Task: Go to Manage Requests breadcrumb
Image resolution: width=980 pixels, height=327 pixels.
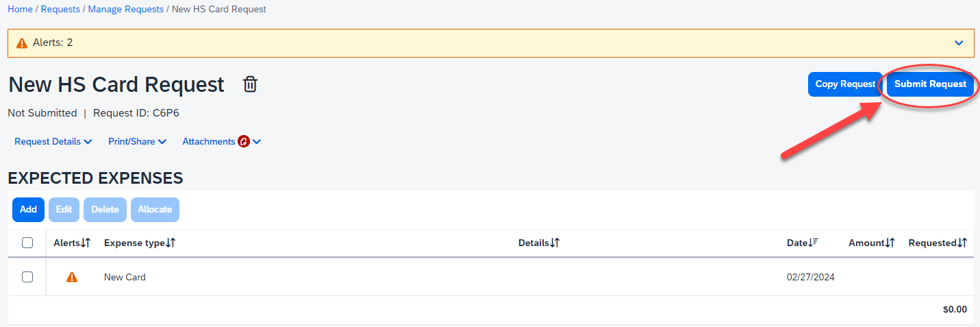Action: [126, 9]
